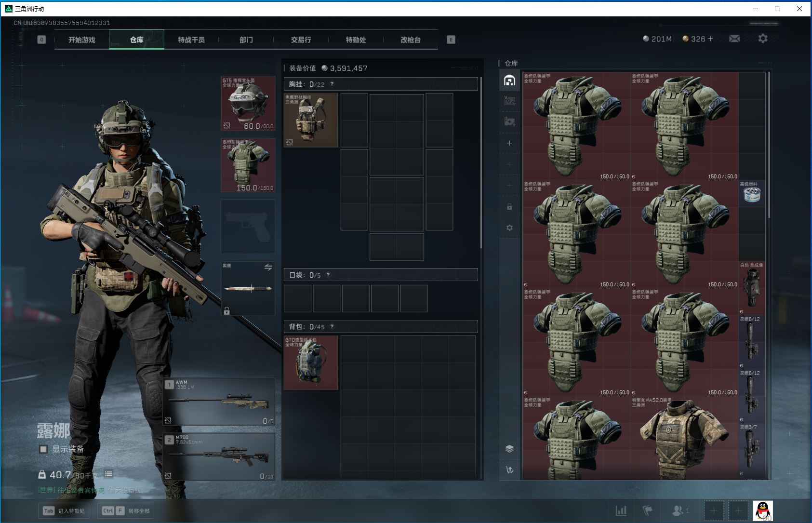The width and height of the screenshot is (812, 523).
Task: Select the main warehouse stash icon
Action: (x=509, y=80)
